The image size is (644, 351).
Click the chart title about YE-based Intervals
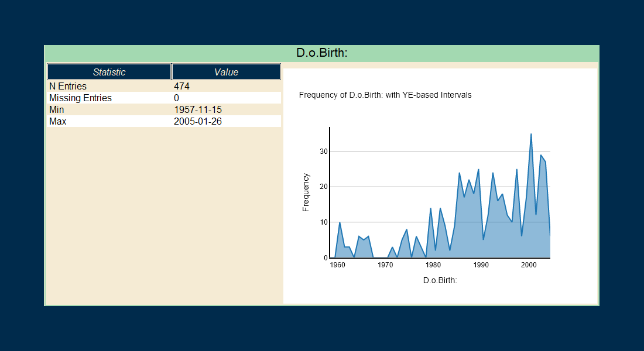pyautogui.click(x=385, y=95)
